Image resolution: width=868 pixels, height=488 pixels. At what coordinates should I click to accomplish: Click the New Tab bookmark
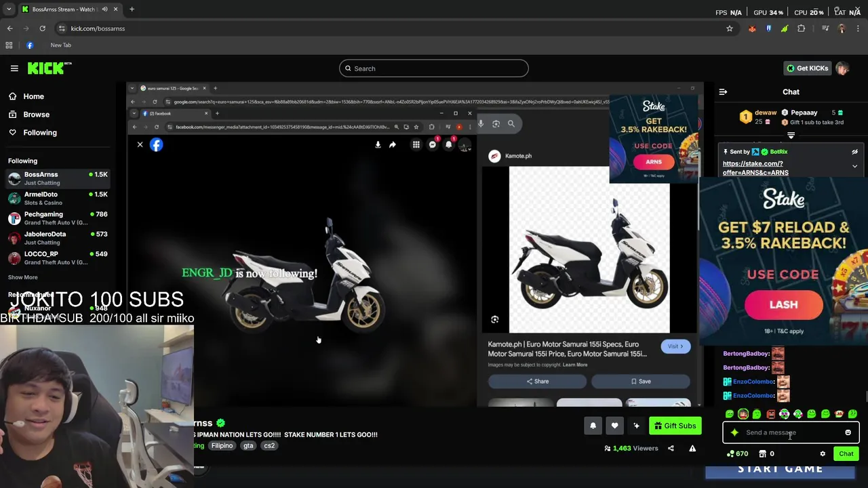(60, 45)
